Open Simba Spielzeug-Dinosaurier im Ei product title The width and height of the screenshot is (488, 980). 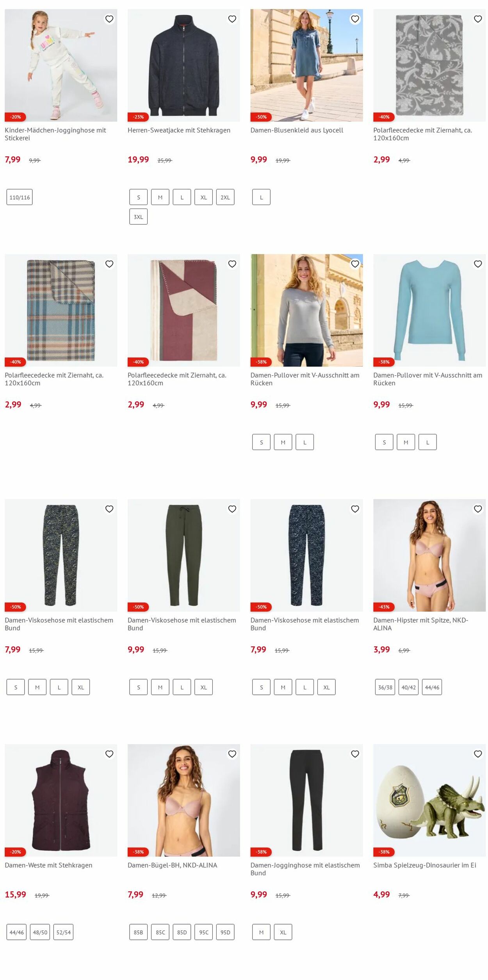(x=425, y=865)
